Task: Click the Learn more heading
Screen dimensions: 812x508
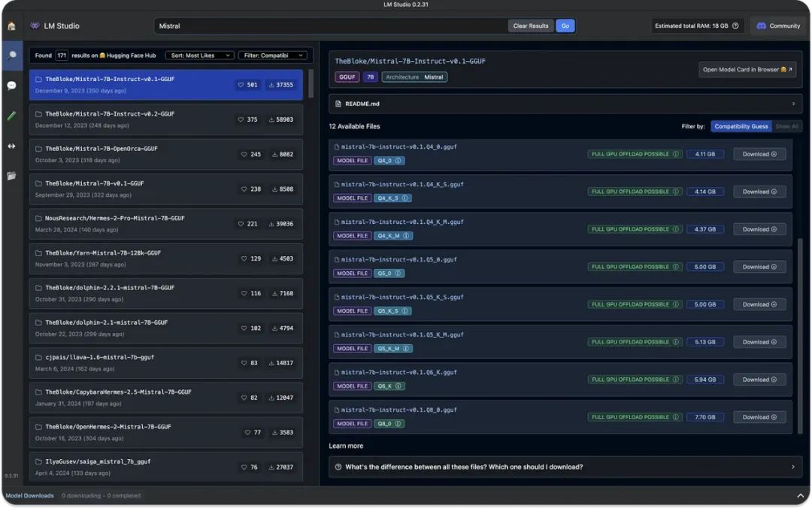Action: point(346,446)
